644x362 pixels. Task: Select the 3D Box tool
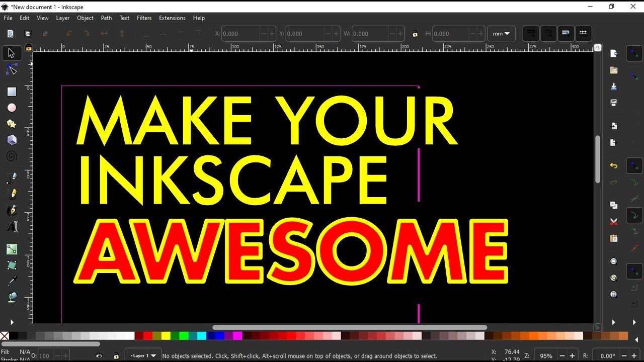pos(12,140)
